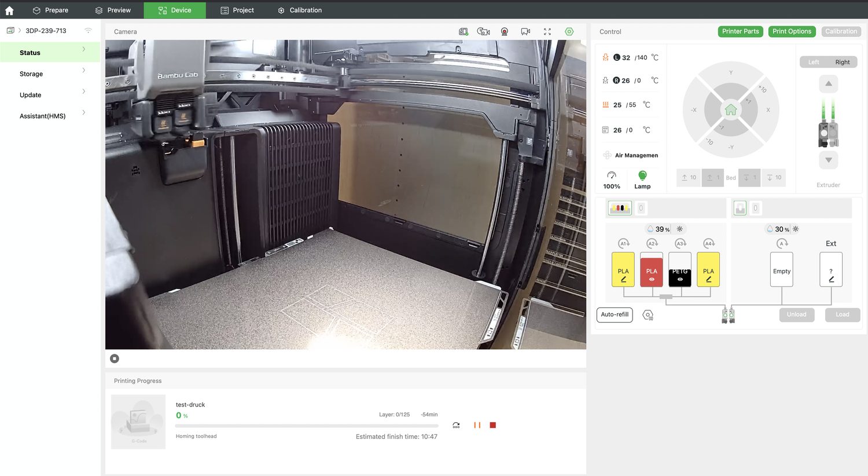The width and height of the screenshot is (868, 476).
Task: Go to the home screen icon
Action: 9,10
